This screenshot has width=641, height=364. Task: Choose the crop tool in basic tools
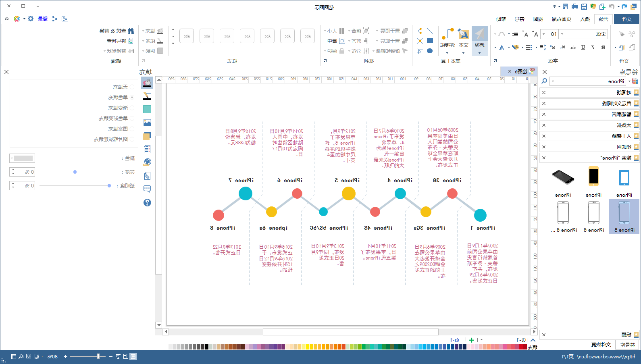coord(420,51)
